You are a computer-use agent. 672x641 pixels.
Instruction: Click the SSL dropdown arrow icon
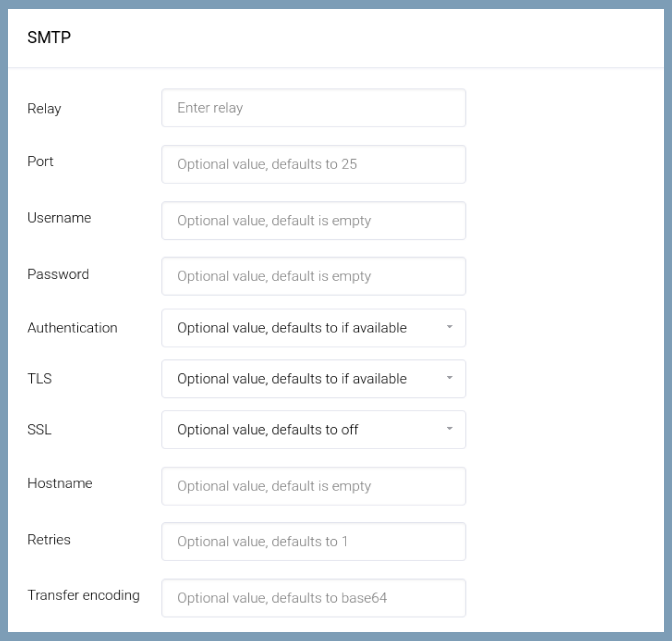point(450,429)
